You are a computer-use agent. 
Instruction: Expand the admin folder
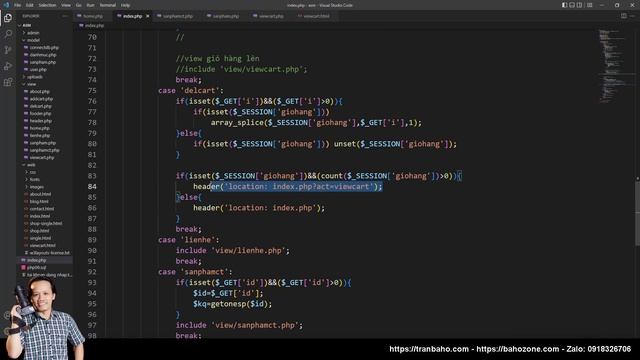[33, 33]
